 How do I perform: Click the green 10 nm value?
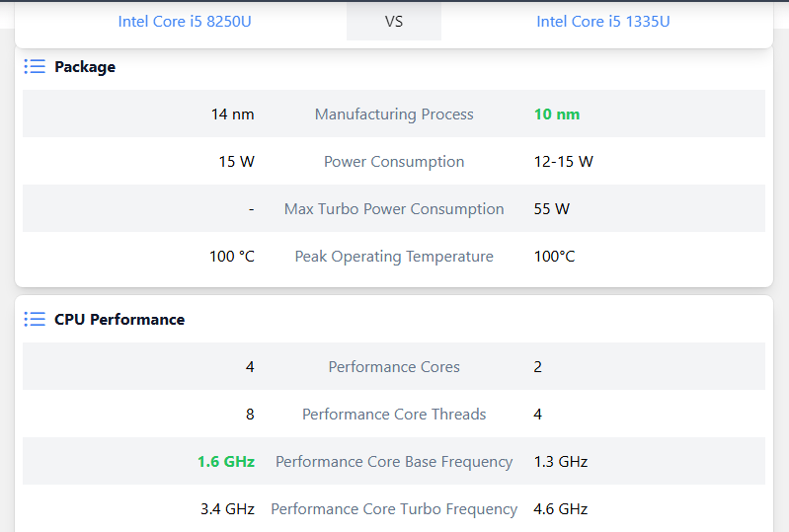click(557, 114)
